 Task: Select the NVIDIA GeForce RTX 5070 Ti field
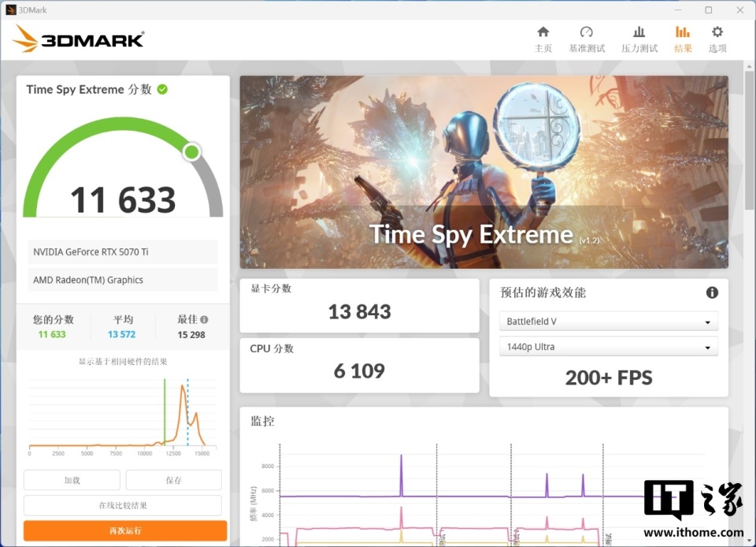pyautogui.click(x=123, y=251)
